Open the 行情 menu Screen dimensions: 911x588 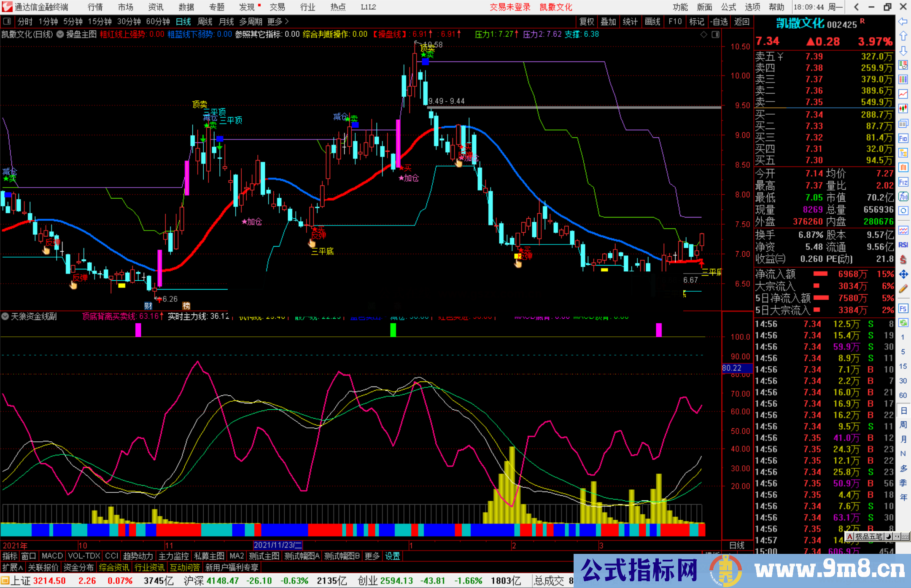95,7
